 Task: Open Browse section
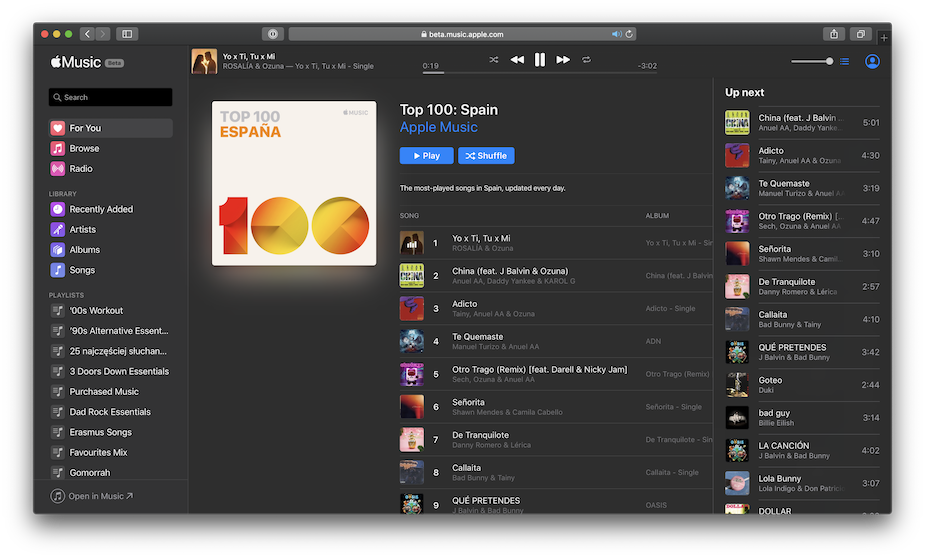[110, 148]
